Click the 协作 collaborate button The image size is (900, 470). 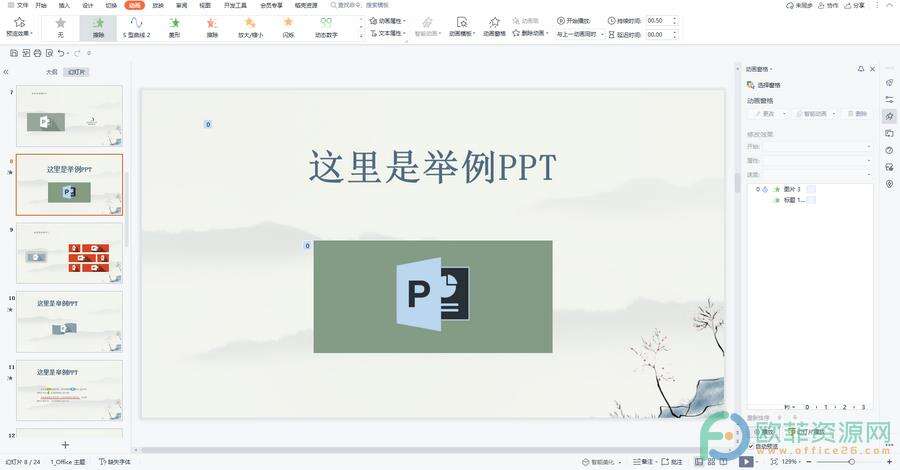pos(828,5)
